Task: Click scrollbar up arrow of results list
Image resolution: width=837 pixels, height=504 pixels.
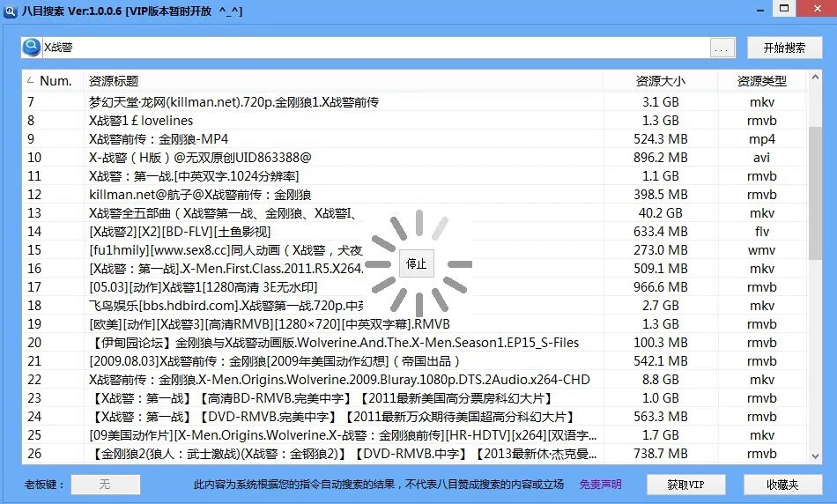Action: (815, 78)
